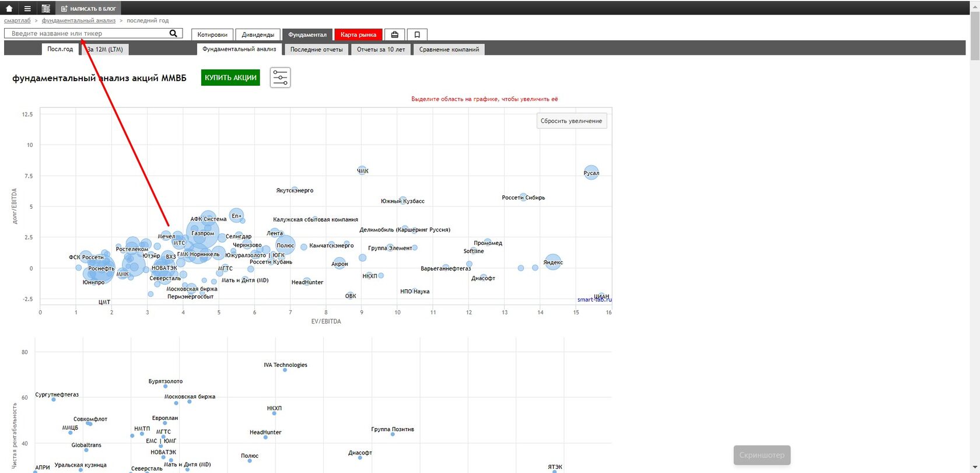Image resolution: width=980 pixels, height=473 pixels.
Task: Click the Globaltrans label in lower chart
Action: pyautogui.click(x=86, y=445)
